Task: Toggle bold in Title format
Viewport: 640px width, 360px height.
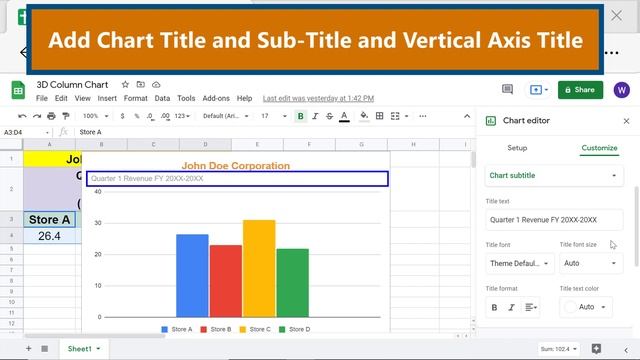Action: [x=494, y=307]
